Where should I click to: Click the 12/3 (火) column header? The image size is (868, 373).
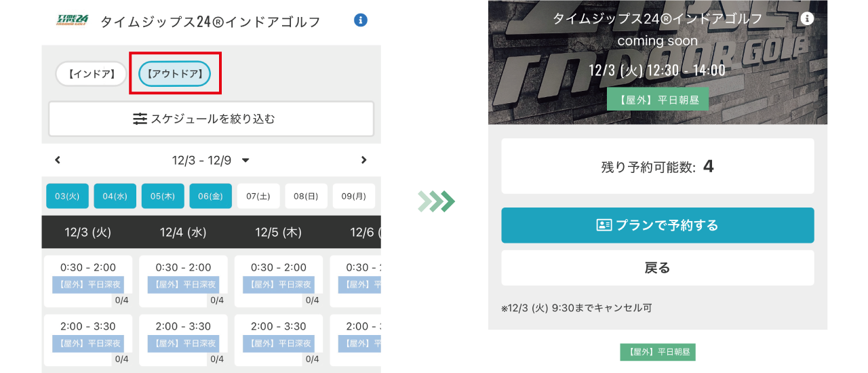click(x=88, y=232)
